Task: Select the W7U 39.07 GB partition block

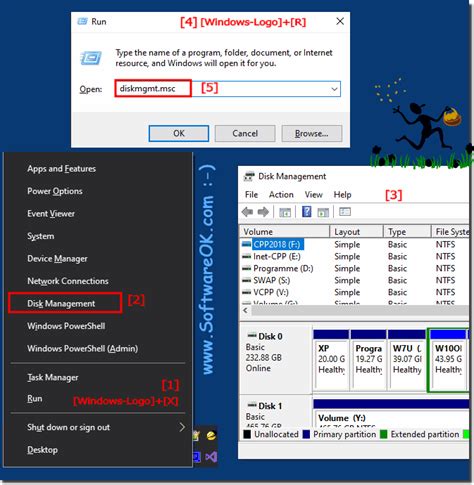Action: 406,359
